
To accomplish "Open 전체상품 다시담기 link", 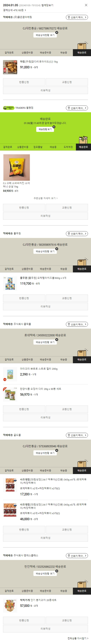I will point(78,638).
